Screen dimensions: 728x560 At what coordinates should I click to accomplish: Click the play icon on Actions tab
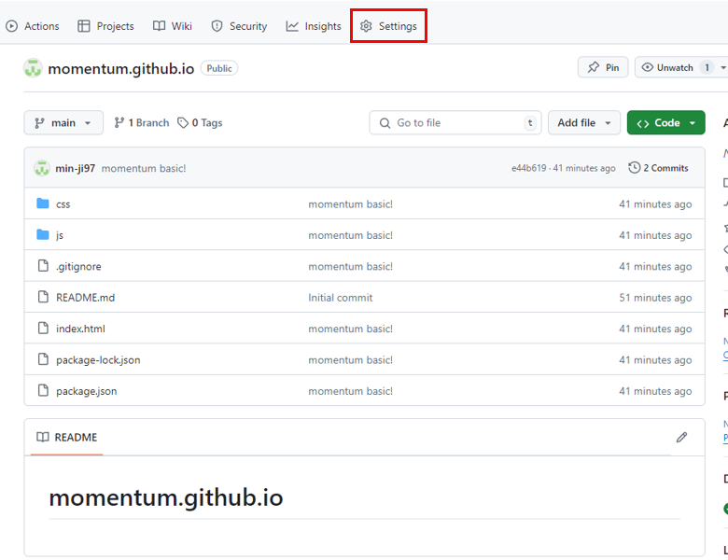tap(11, 26)
